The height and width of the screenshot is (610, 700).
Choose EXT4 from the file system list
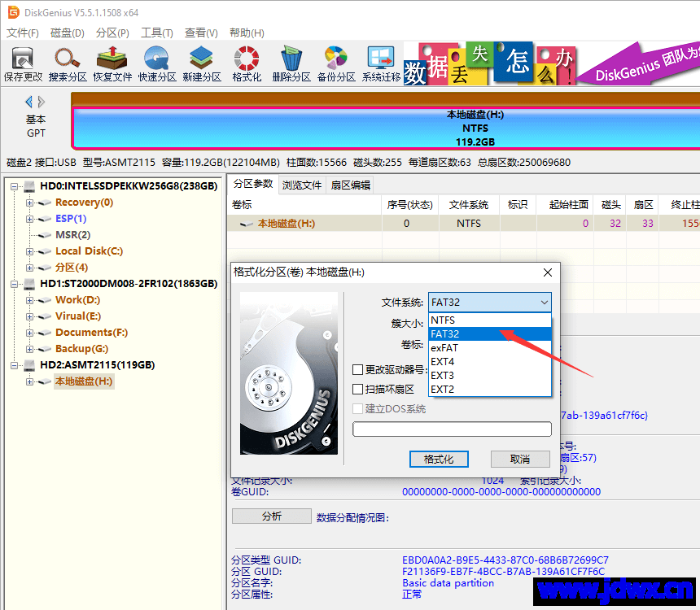pos(490,361)
